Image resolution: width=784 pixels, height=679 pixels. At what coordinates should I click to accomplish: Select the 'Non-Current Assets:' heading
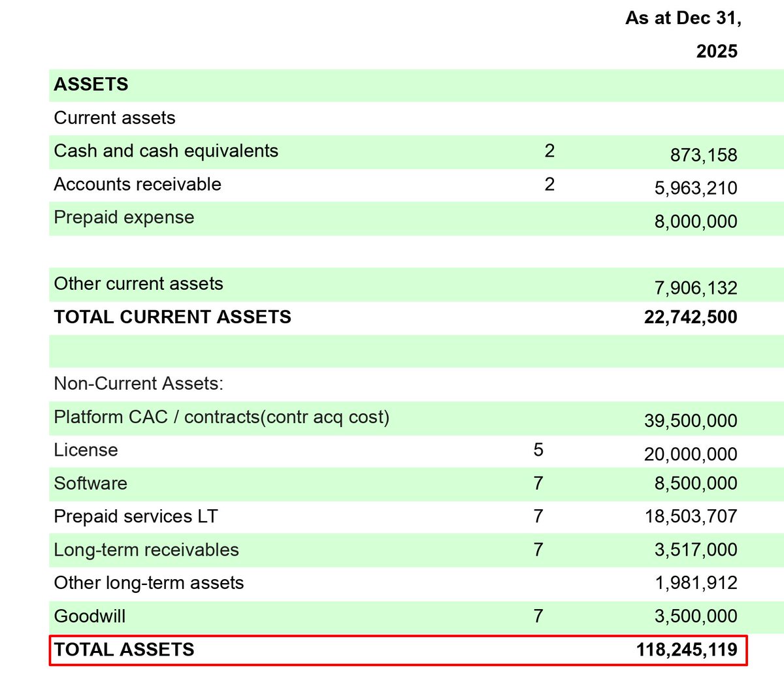pos(139,383)
